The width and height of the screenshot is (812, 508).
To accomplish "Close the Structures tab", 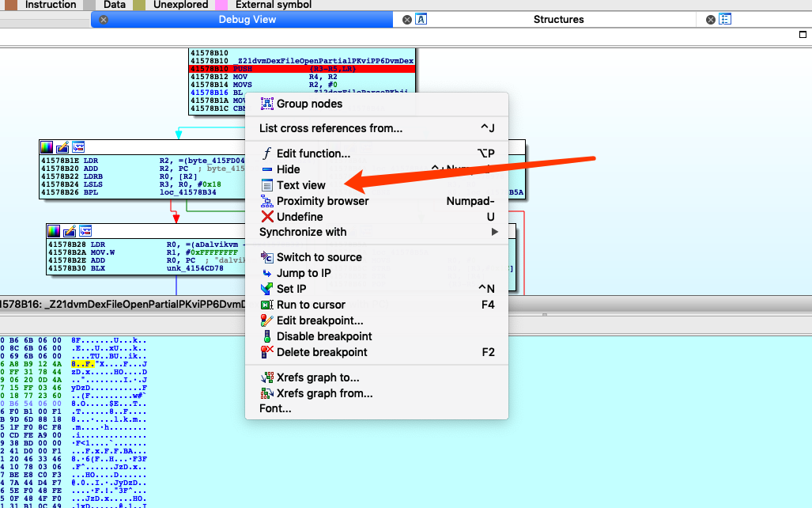I will coord(407,20).
